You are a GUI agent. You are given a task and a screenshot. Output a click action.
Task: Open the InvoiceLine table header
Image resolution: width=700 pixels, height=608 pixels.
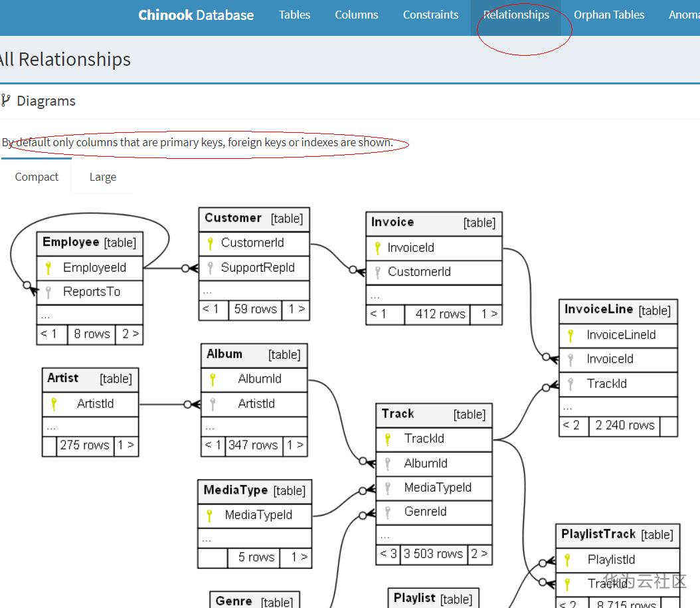618,310
